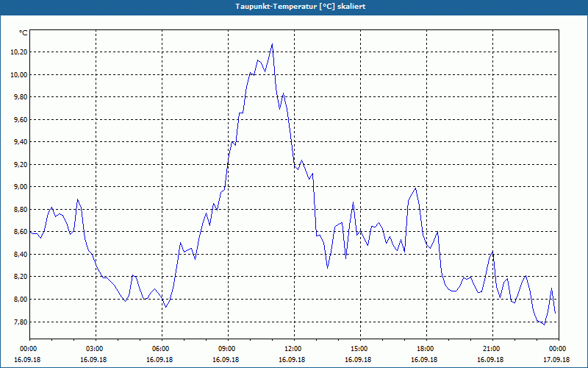588x368 pixels.
Task: Select the 10,20 y-axis value
Action: (19, 52)
